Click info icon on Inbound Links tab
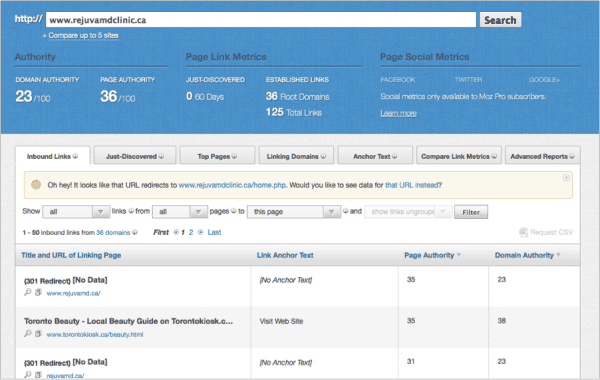 point(75,156)
